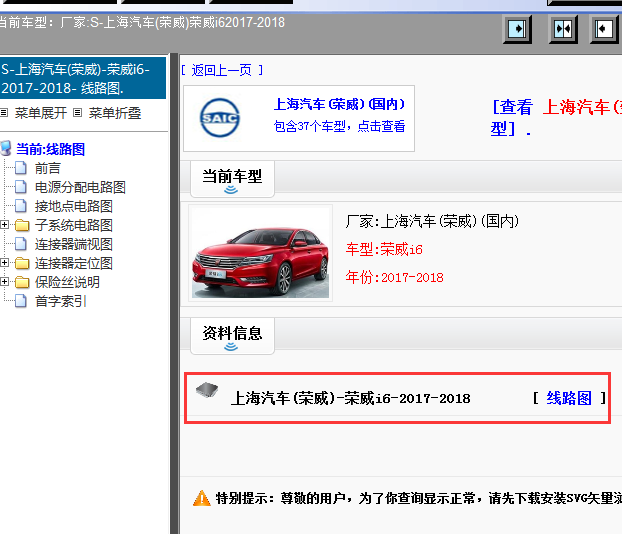Click the orange warning triangle icon

tap(202, 498)
